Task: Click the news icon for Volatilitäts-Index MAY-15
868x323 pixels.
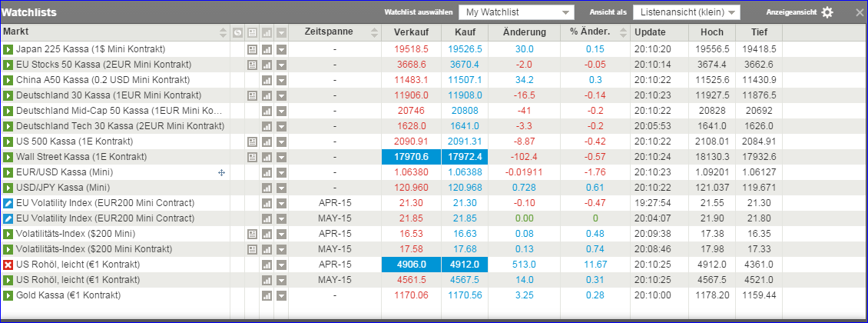Action: (x=252, y=249)
